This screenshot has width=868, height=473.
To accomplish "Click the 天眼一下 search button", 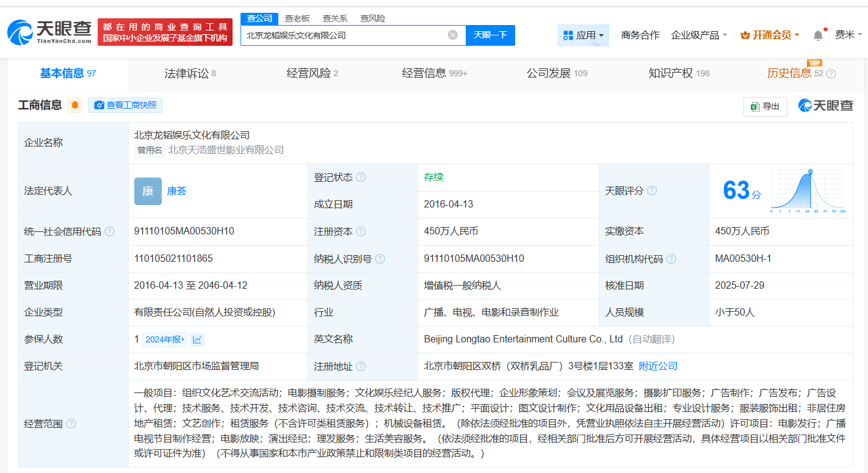I will pos(490,35).
